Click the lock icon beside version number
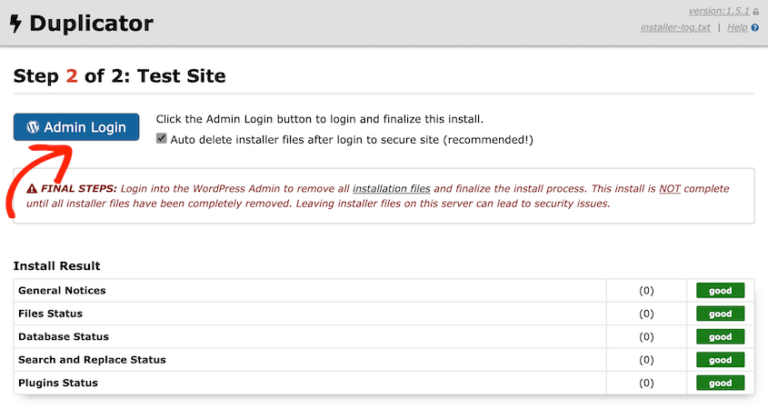The height and width of the screenshot is (419, 768). tap(756, 11)
